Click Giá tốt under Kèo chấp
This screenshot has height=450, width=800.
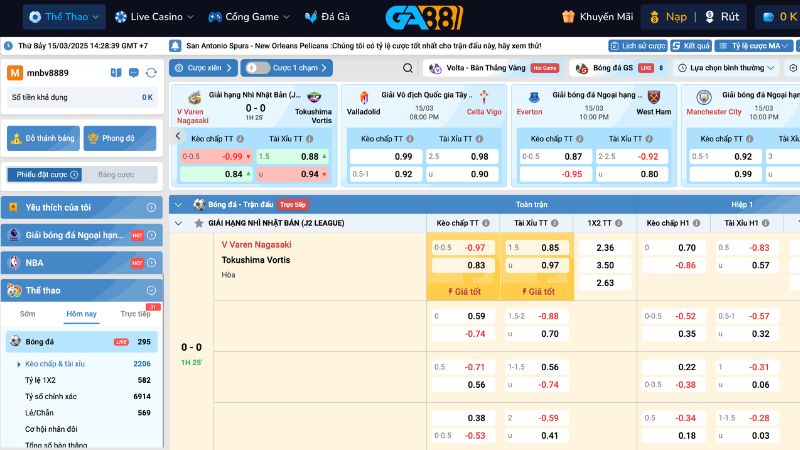click(x=463, y=292)
